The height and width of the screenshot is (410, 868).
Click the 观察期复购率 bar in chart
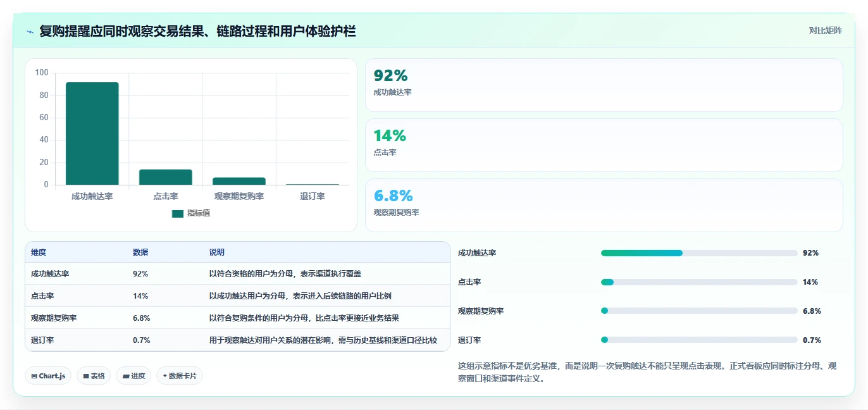click(x=239, y=181)
